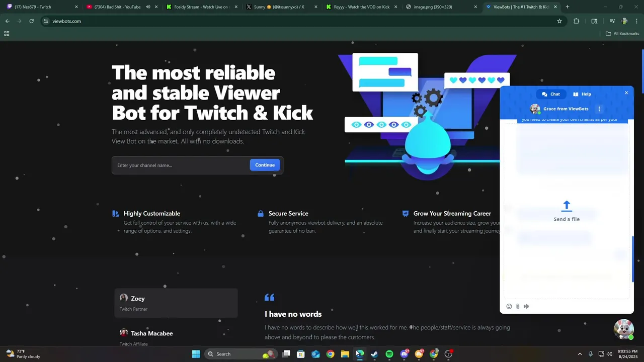Attach a file with the paperclip icon
The image size is (644, 362).
(518, 306)
